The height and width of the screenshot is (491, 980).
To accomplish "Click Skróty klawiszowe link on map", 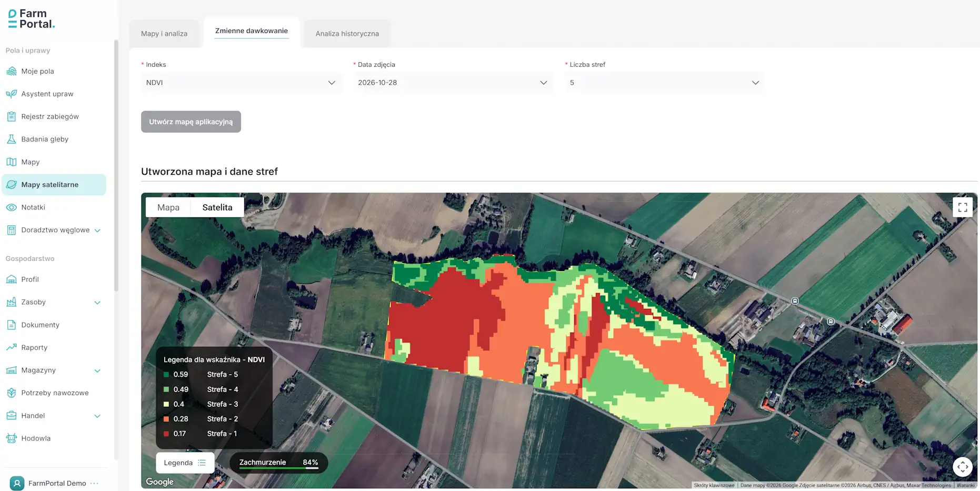I will tap(714, 485).
